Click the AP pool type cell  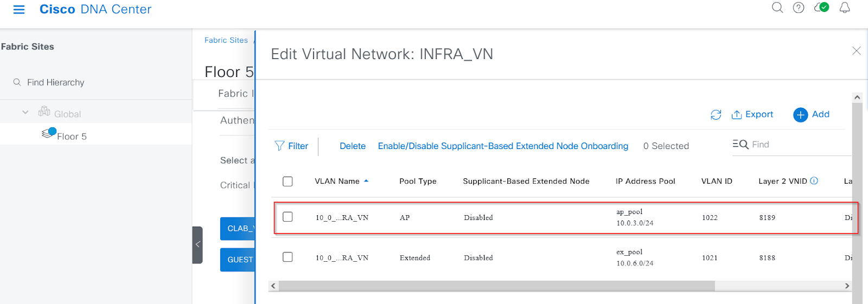pos(405,218)
